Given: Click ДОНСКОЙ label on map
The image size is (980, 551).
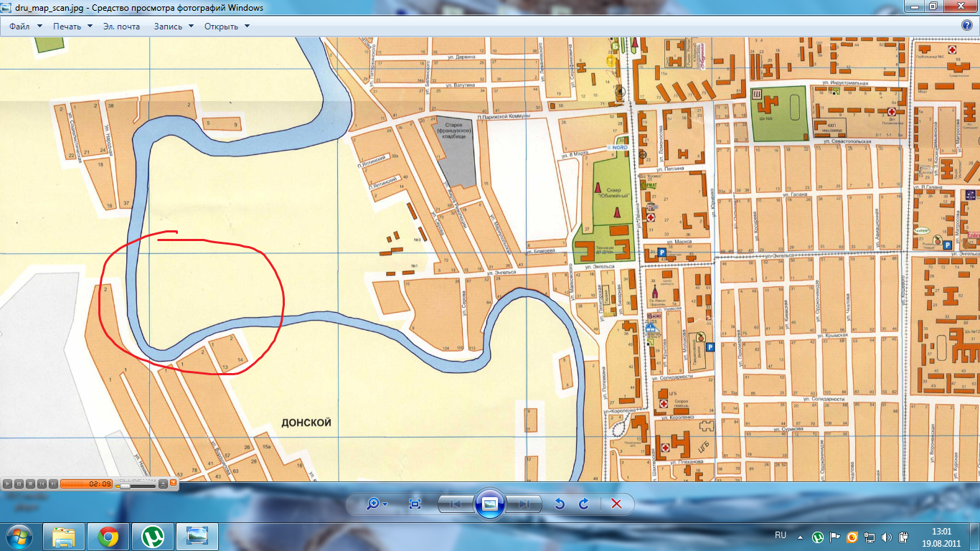Looking at the screenshot, I should 307,423.
